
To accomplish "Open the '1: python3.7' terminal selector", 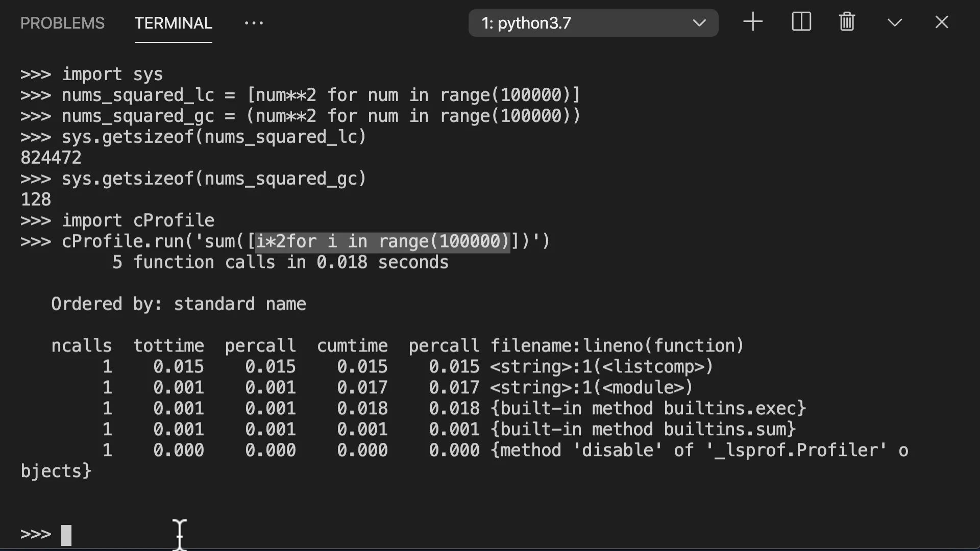I will click(x=593, y=23).
